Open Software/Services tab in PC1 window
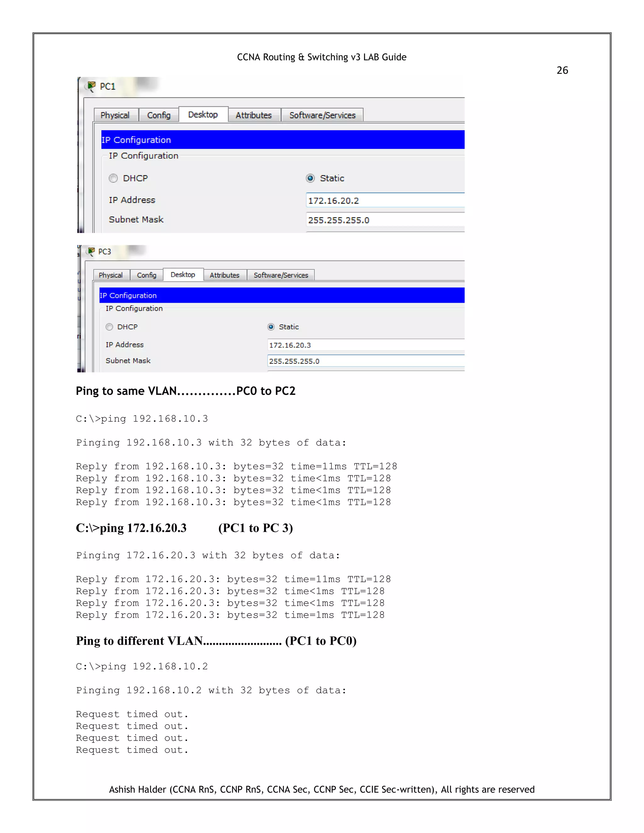The image size is (644, 833). tap(322, 115)
